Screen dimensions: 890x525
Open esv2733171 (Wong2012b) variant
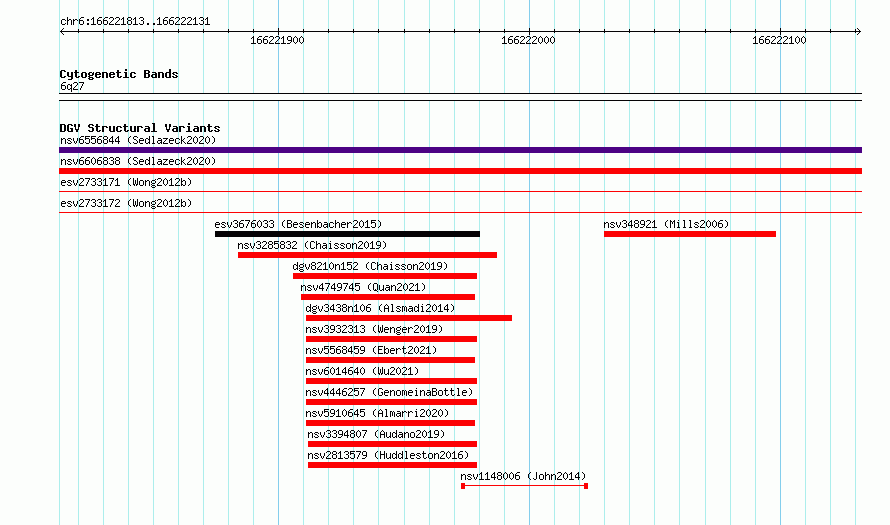point(126,182)
